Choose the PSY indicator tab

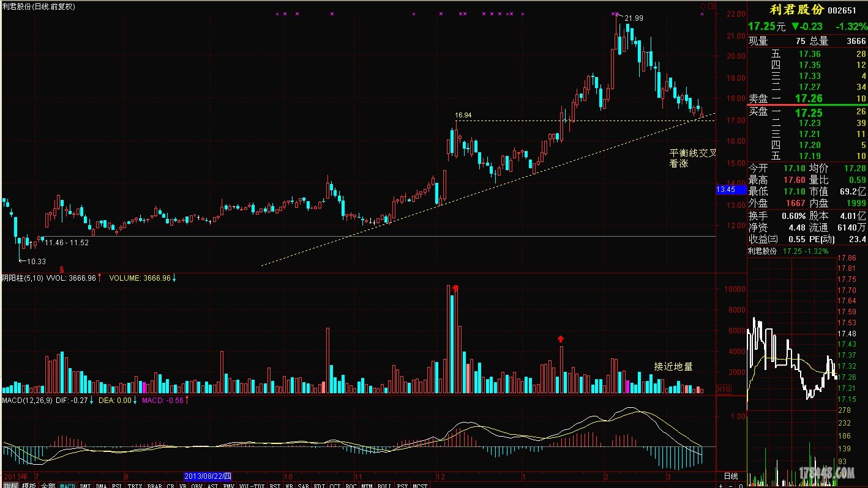pyautogui.click(x=402, y=486)
